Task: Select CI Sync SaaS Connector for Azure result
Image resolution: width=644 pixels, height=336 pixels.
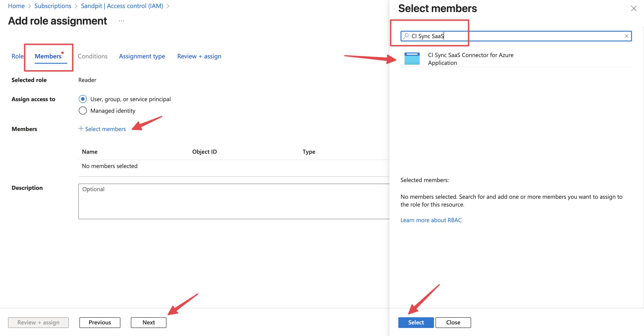Action: (x=516, y=59)
